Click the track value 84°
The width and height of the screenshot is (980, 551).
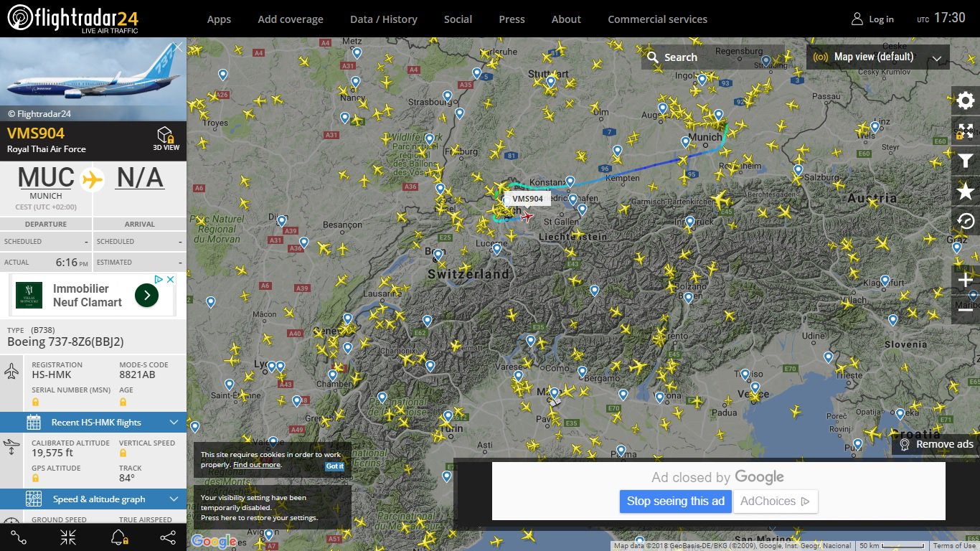click(127, 478)
